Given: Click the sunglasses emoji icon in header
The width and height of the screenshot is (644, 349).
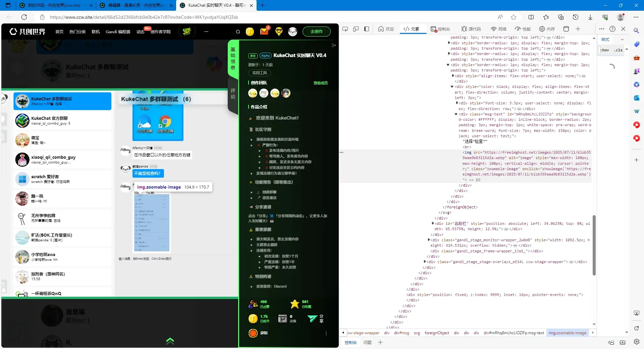Looking at the screenshot, I should pyautogui.click(x=279, y=32).
